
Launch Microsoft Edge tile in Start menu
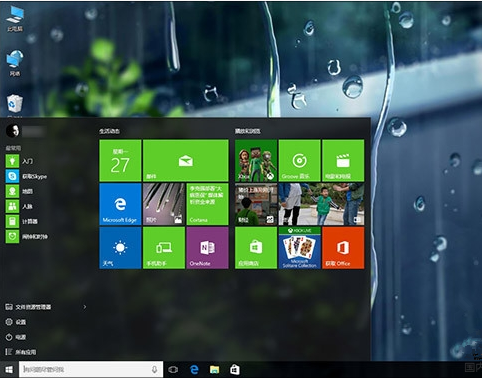(x=120, y=204)
